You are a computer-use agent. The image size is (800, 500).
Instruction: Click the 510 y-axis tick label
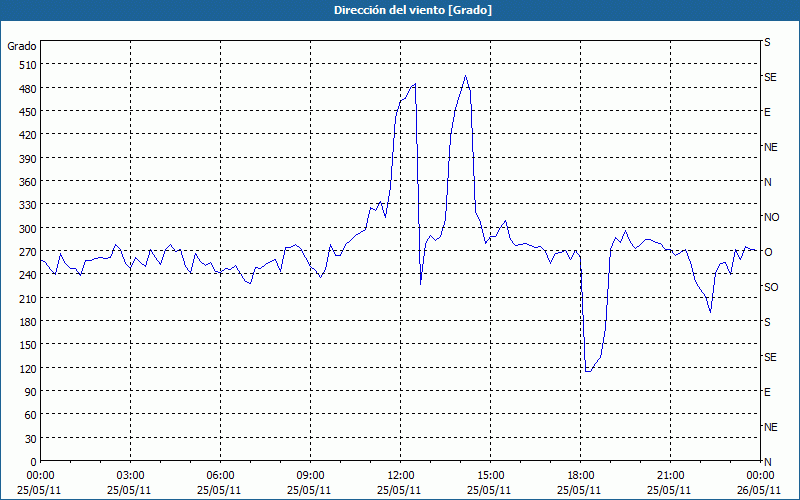click(x=28, y=65)
